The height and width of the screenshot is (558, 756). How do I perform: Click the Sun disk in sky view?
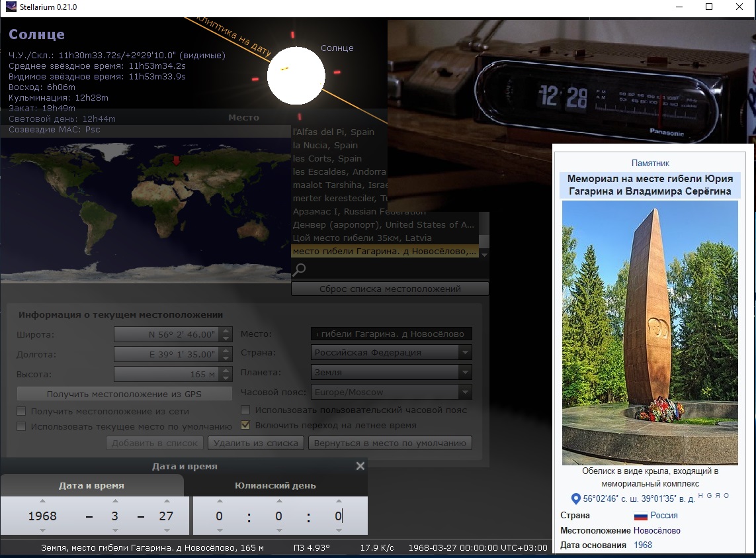pos(296,75)
